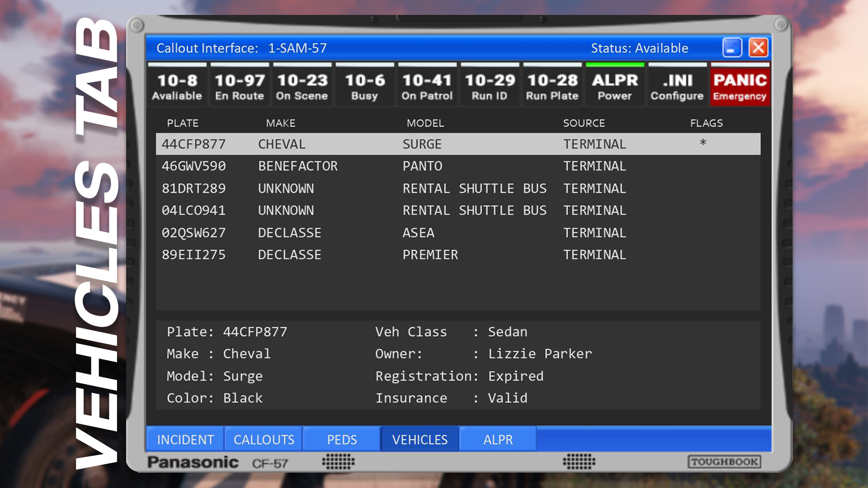The height and width of the screenshot is (488, 868).
Task: Select the Benefactor Panto vehicle row
Action: point(458,166)
